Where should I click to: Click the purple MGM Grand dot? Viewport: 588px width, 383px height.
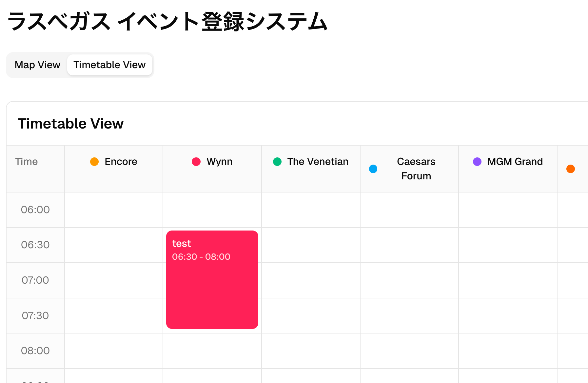tap(477, 162)
